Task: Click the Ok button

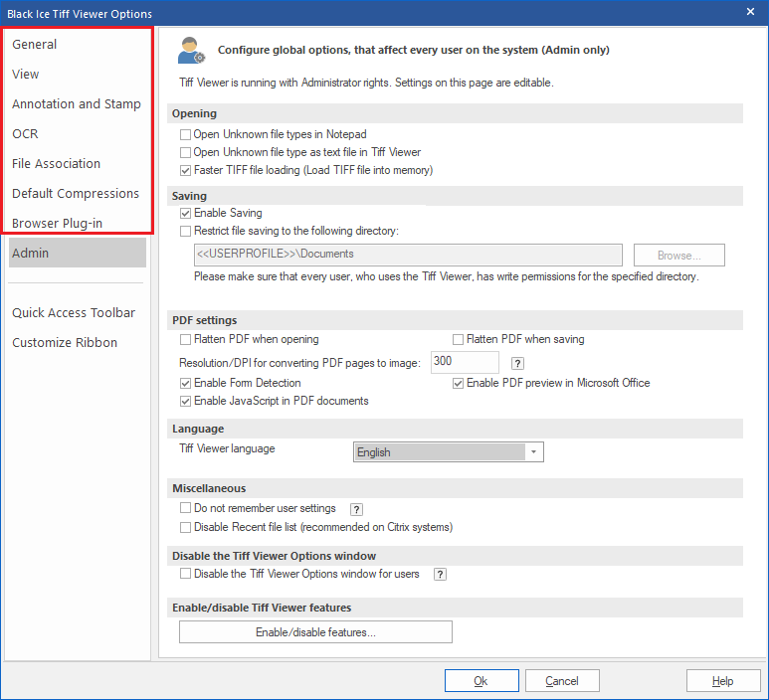Action: (x=481, y=681)
